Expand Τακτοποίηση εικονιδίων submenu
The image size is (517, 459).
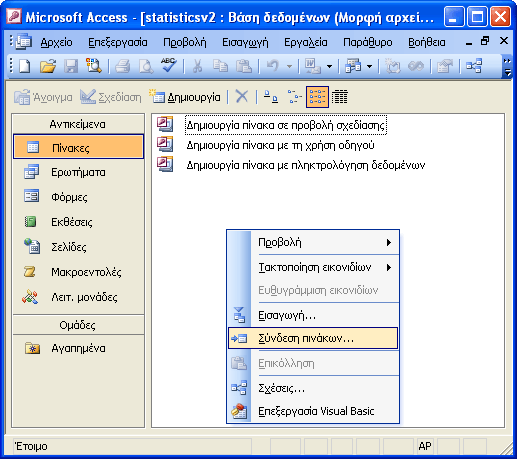pyautogui.click(x=389, y=267)
